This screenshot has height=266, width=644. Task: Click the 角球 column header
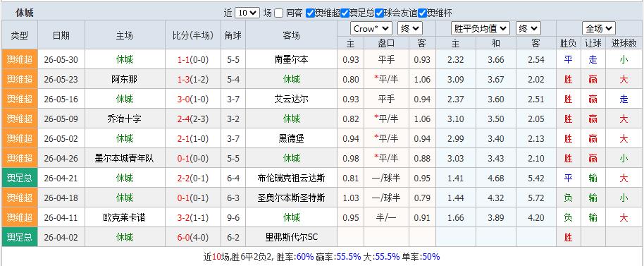pyautogui.click(x=233, y=35)
